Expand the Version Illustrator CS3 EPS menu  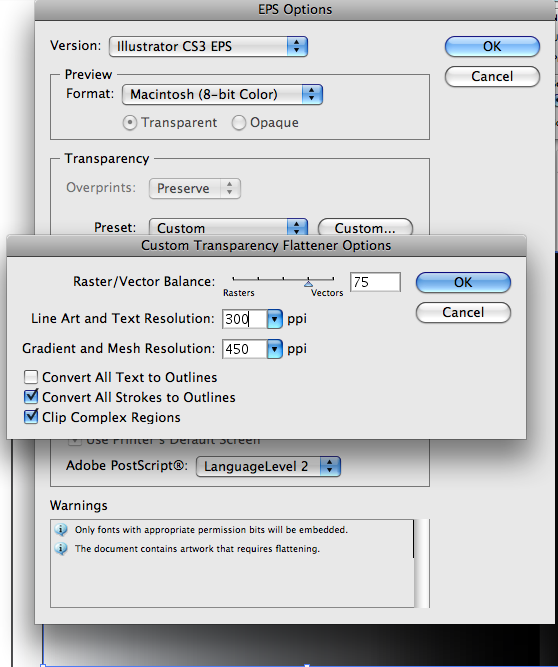[208, 46]
